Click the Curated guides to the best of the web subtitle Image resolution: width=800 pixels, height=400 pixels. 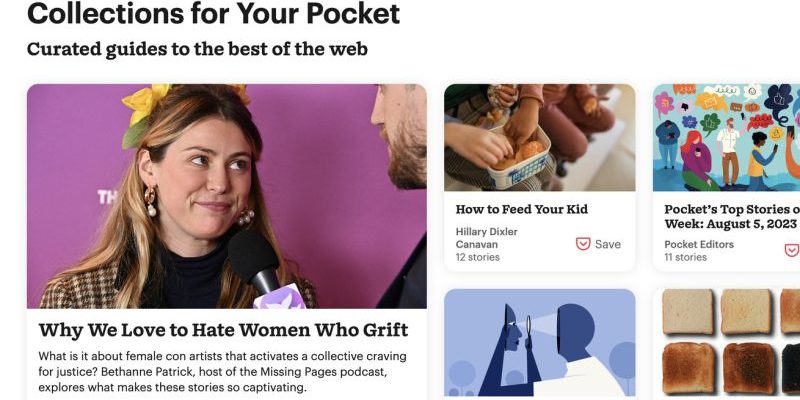click(197, 49)
